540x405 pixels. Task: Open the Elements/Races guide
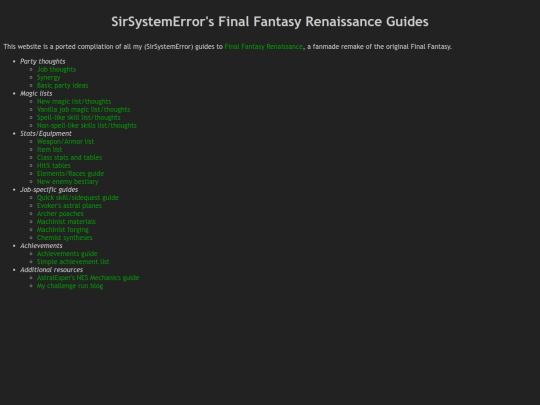70,174
